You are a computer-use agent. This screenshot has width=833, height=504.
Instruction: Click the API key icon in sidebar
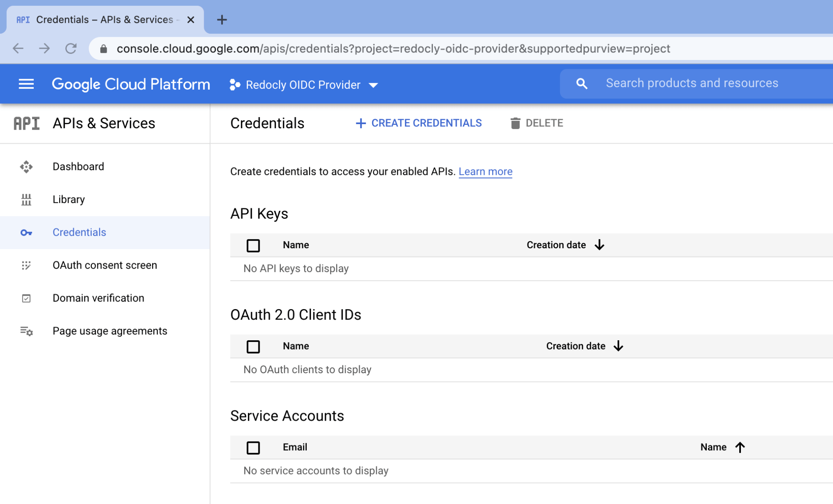pyautogui.click(x=26, y=232)
